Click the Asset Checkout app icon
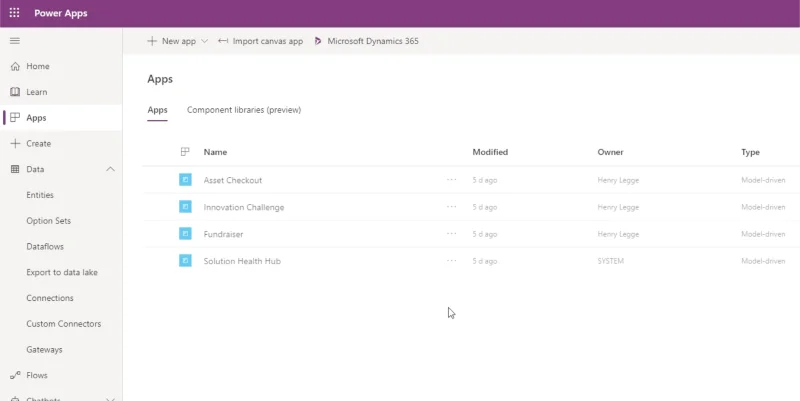800x401 pixels. click(x=185, y=180)
